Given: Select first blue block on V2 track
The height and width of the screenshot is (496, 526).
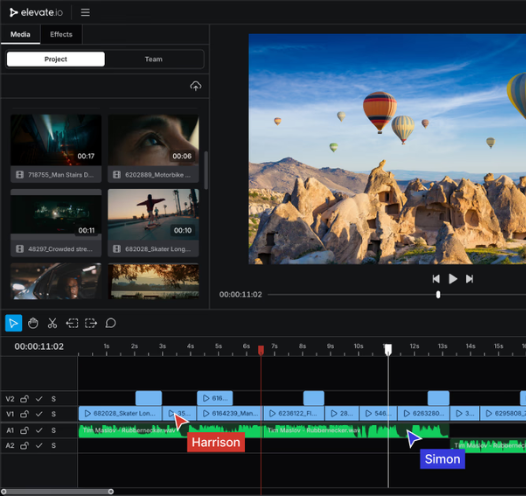Looking at the screenshot, I should 148,398.
